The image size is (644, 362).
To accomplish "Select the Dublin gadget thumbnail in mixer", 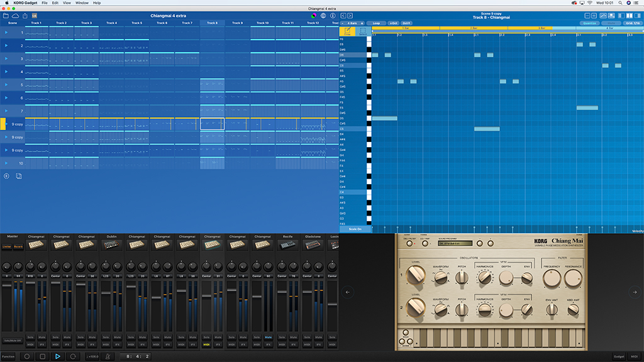I will coord(112,245).
